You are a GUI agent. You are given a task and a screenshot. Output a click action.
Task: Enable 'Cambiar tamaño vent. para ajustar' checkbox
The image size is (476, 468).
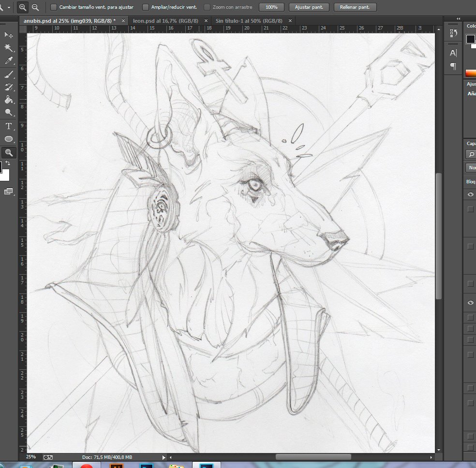[53, 7]
